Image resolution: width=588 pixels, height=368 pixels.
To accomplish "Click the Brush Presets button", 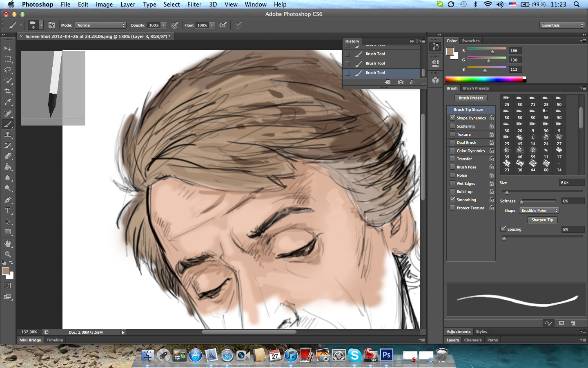I will (x=470, y=98).
